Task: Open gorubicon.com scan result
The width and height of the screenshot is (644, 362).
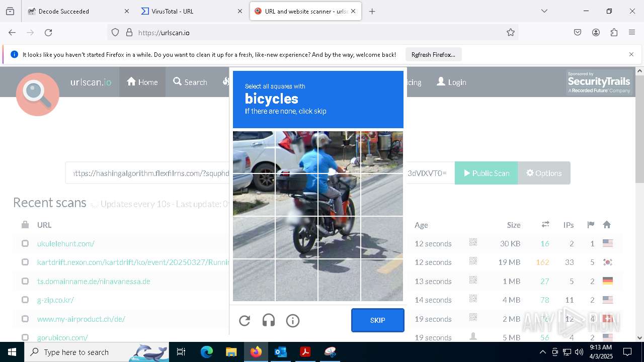Action: (x=62, y=337)
